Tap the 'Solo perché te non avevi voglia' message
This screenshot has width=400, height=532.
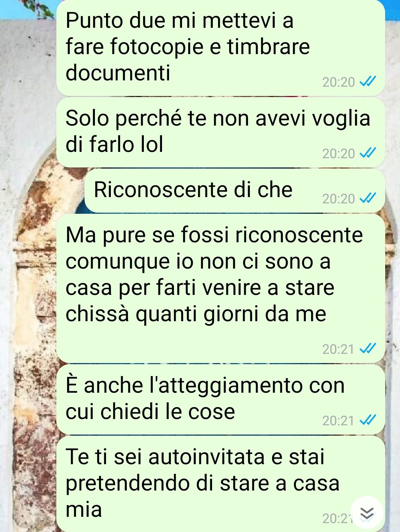click(221, 132)
